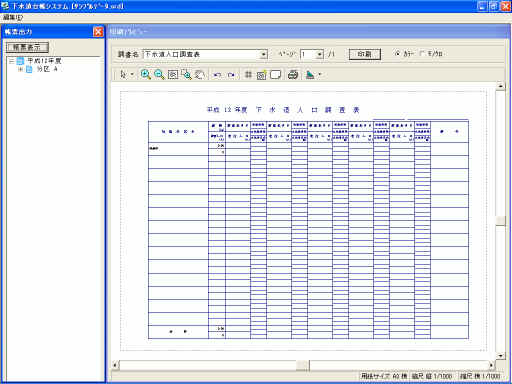Click the vertical scrollbar up arrow

coord(500,86)
